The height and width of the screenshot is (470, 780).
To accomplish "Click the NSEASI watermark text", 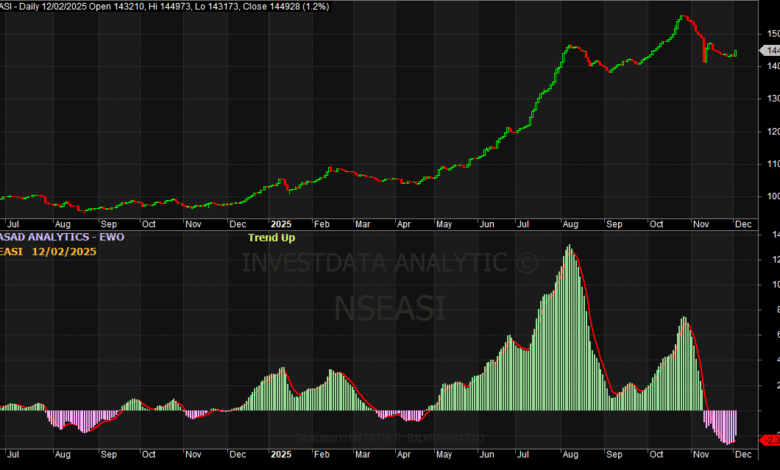I will pos(389,307).
